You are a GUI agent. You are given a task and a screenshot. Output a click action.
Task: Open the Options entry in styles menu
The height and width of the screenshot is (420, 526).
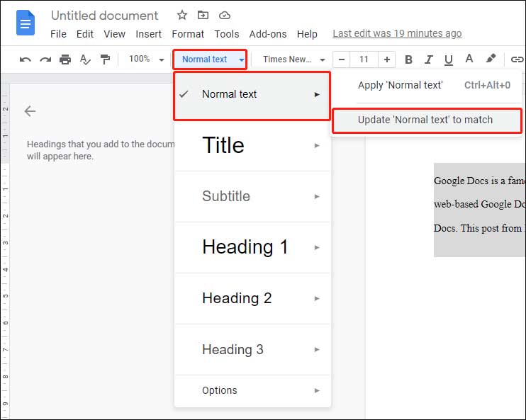click(x=252, y=390)
